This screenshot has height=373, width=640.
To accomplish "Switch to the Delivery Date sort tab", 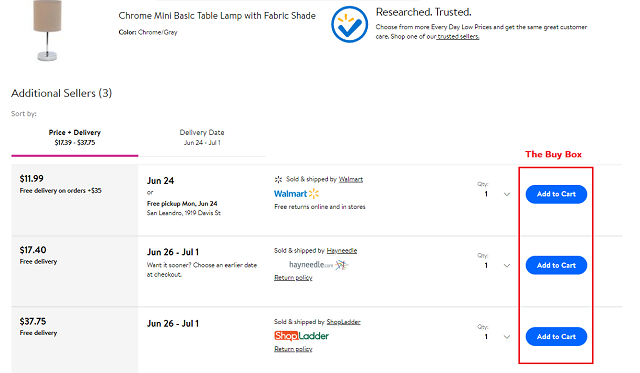I will tap(202, 138).
